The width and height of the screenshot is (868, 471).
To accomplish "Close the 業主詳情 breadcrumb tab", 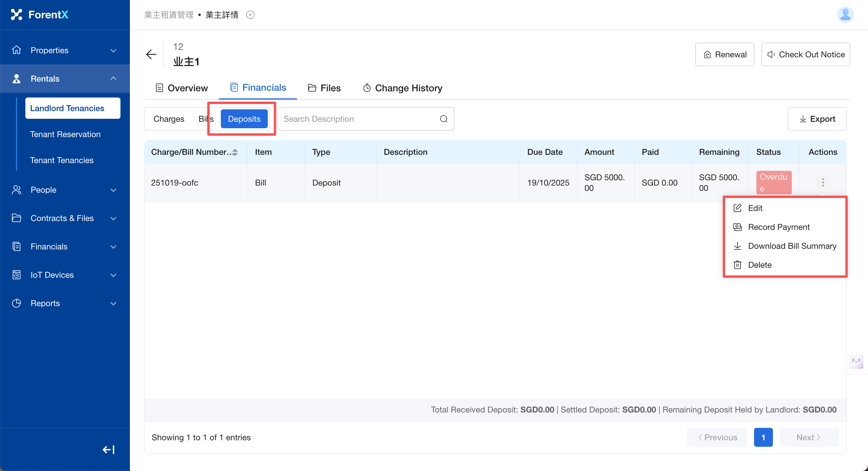I will [x=250, y=15].
